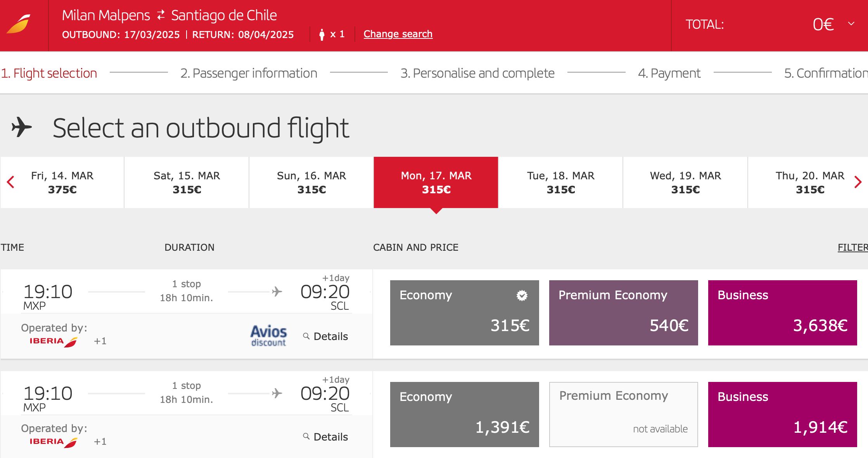Image resolution: width=868 pixels, height=458 pixels.
Task: Show later dates with right arrow
Action: 858,182
